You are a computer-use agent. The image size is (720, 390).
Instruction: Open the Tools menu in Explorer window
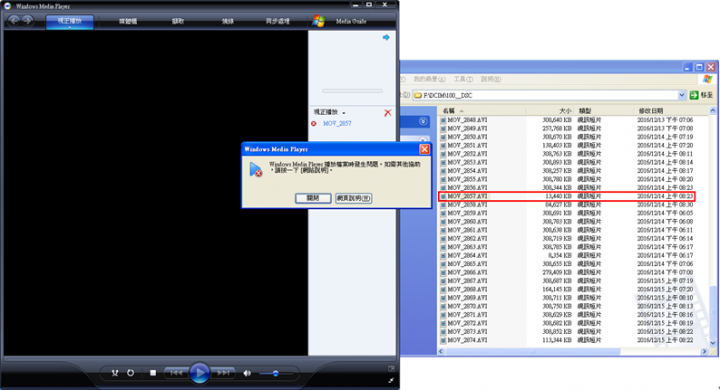[463, 79]
